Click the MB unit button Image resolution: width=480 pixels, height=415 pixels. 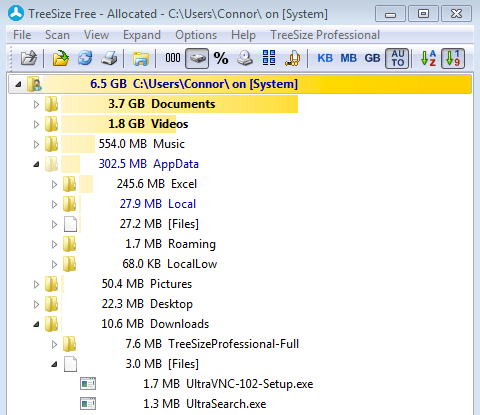[348, 58]
